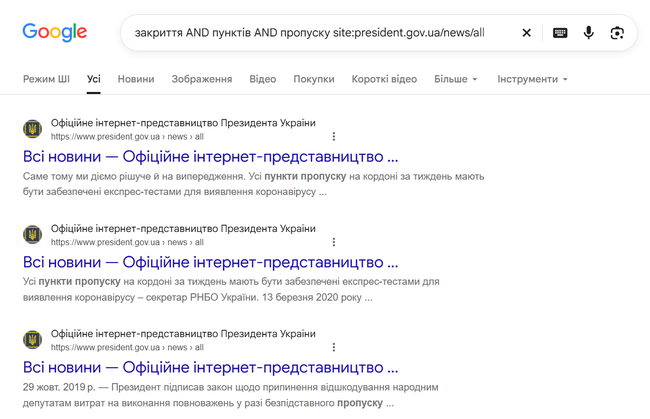Expand the Інструменти dropdown

click(x=532, y=79)
